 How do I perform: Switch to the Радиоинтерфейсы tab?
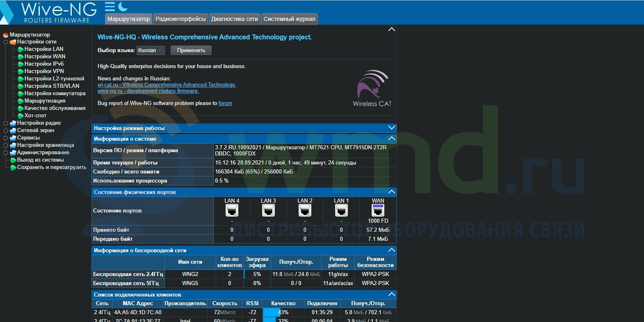(x=180, y=19)
